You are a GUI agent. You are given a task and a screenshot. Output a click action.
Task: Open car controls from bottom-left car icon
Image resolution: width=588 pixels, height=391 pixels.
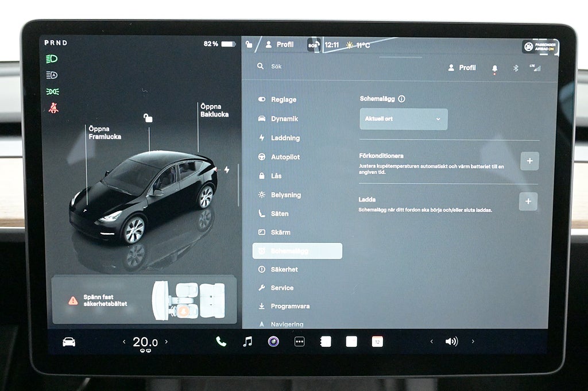[x=69, y=342]
